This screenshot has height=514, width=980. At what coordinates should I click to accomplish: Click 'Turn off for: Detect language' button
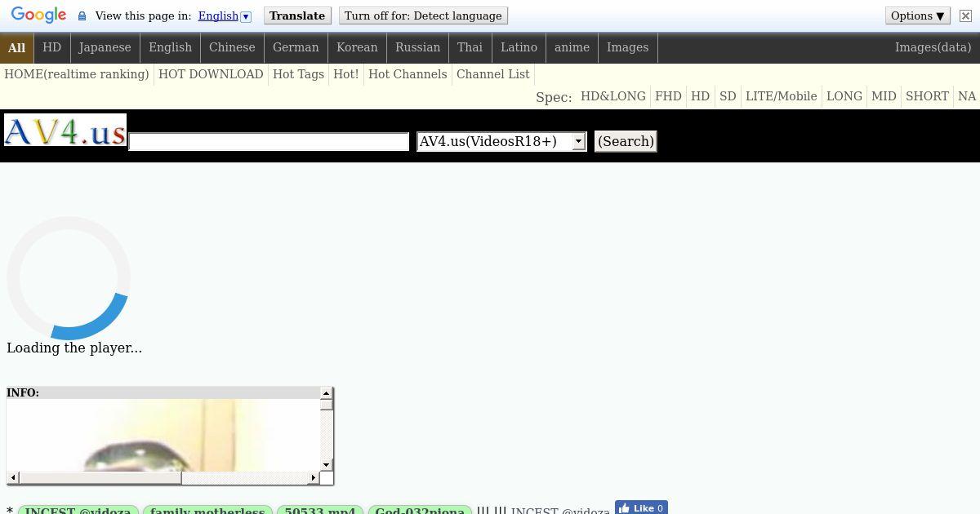click(423, 16)
